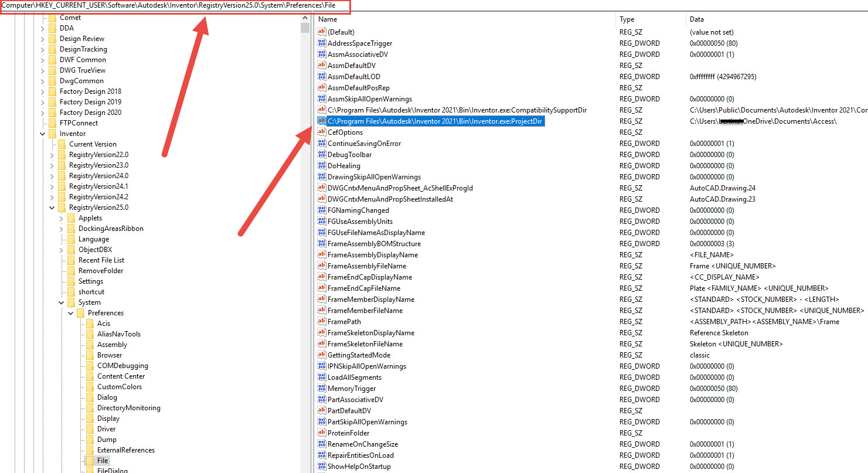Collapse the Preferences node
This screenshot has width=868, height=473.
coord(70,312)
